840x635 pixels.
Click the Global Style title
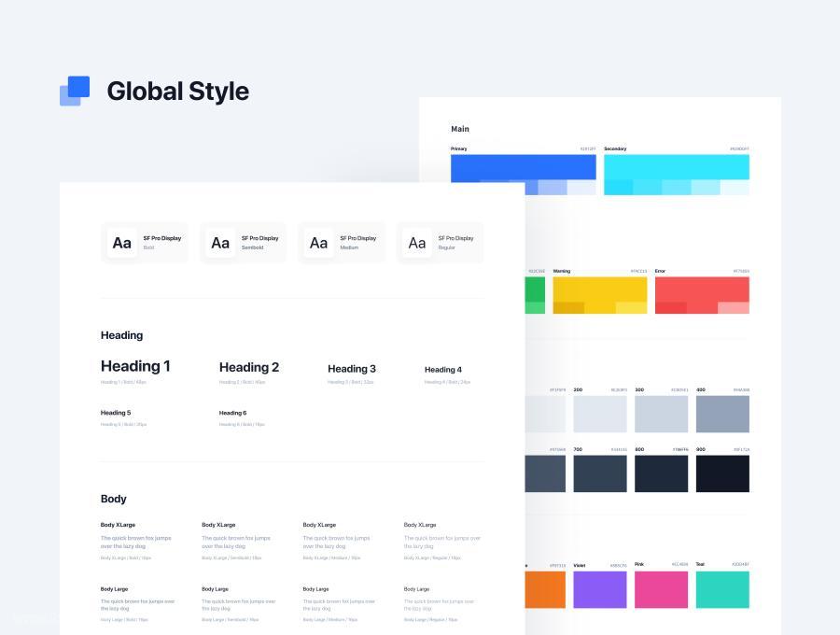[x=178, y=92]
